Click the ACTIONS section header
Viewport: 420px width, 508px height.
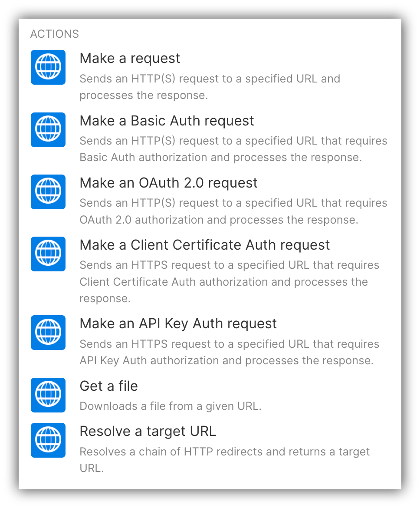(55, 34)
